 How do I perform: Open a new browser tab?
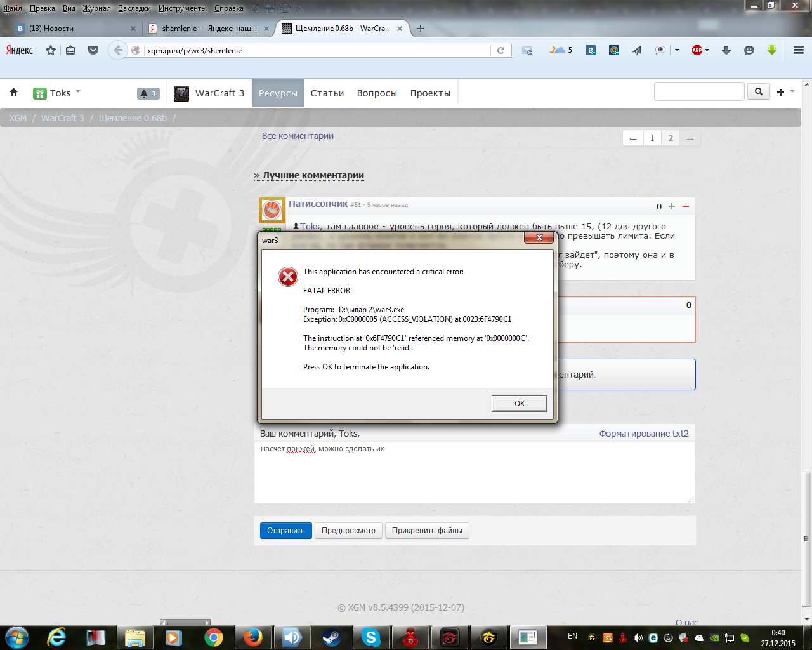[421, 29]
